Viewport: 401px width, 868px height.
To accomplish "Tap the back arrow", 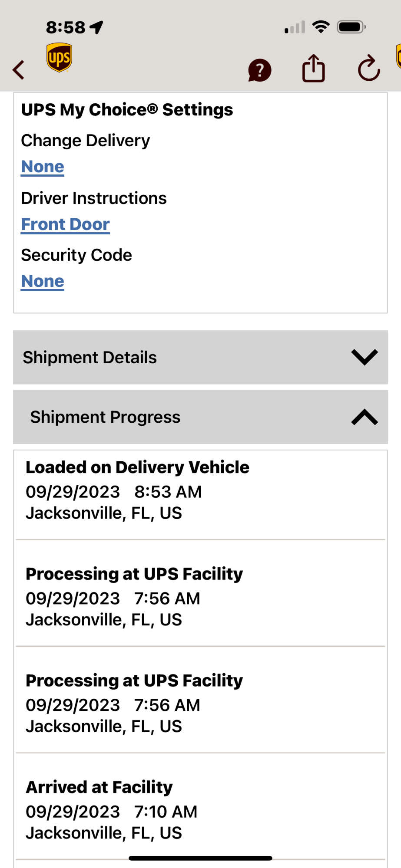I will (19, 70).
